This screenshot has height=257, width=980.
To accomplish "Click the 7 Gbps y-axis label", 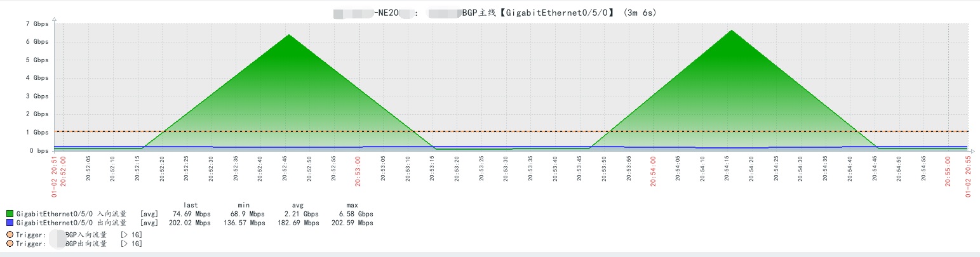I will (x=37, y=23).
